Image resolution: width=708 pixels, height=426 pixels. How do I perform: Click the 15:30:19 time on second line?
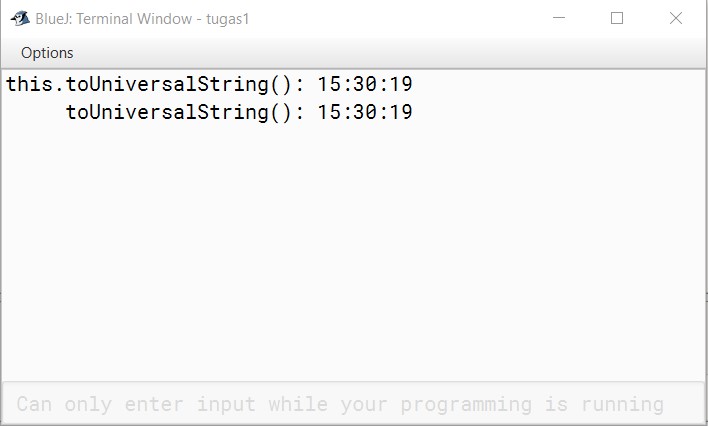click(365, 112)
